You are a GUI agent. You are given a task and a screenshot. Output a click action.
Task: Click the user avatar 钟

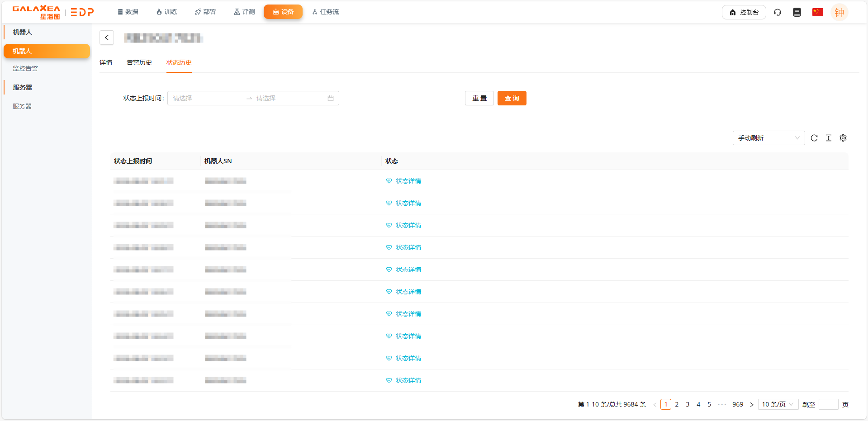click(x=839, y=12)
